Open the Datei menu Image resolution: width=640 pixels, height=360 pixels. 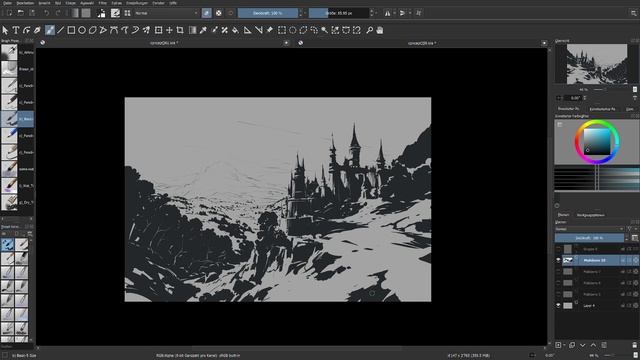(x=7, y=3)
